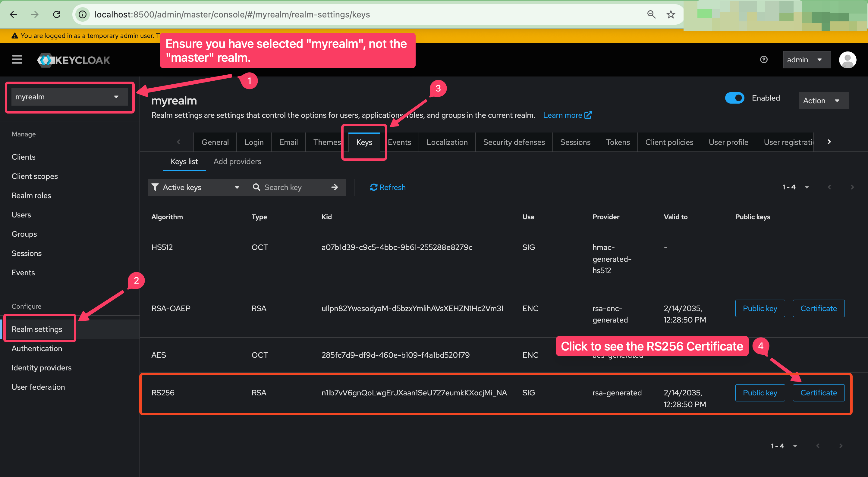868x477 pixels.
Task: Click the browser address bar URL
Action: pos(232,14)
